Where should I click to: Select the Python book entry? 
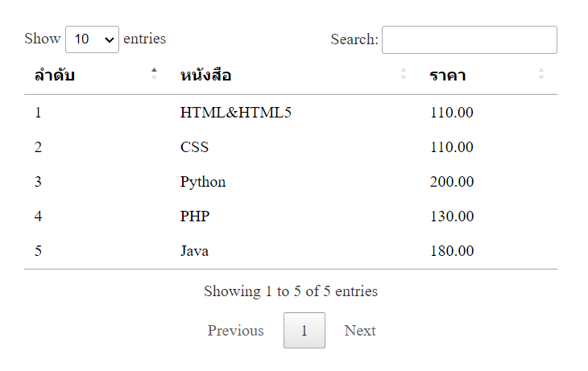click(203, 182)
